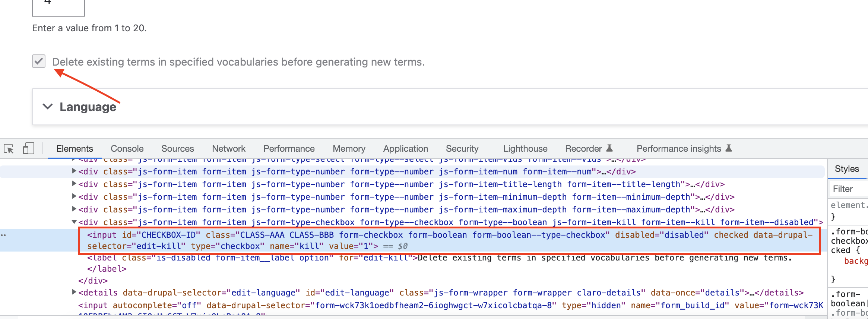This screenshot has width=868, height=319.
Task: Expand the form-item--num div node
Action: click(74, 171)
